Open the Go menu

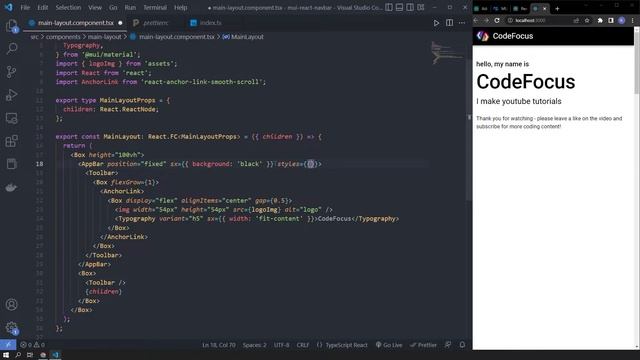(113, 7)
